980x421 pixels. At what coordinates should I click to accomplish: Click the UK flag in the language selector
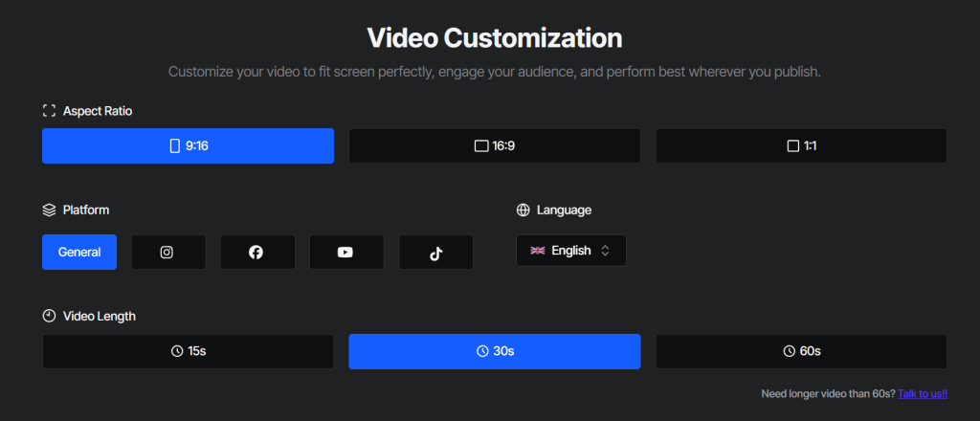click(537, 251)
